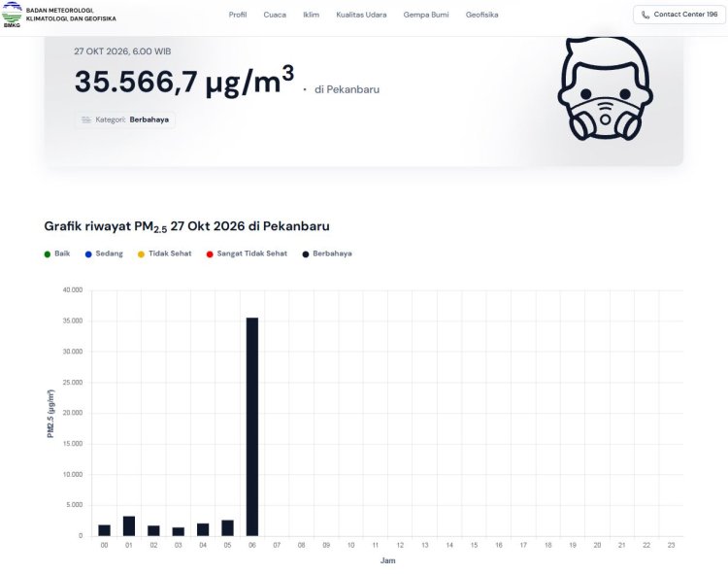The height and width of the screenshot is (574, 728).
Task: Click the 'Grafik riwayat PM2.5' chart heading
Action: click(x=186, y=226)
